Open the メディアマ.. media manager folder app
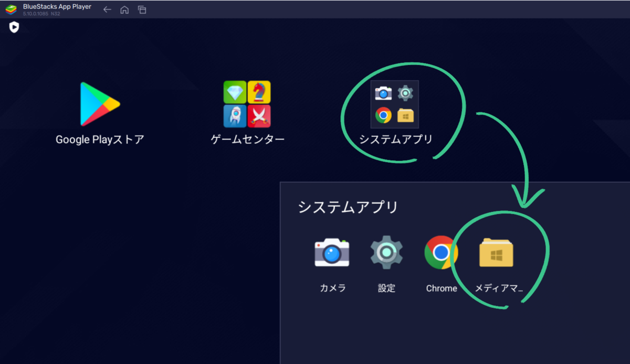Viewport: 630px width, 364px height. [496, 253]
